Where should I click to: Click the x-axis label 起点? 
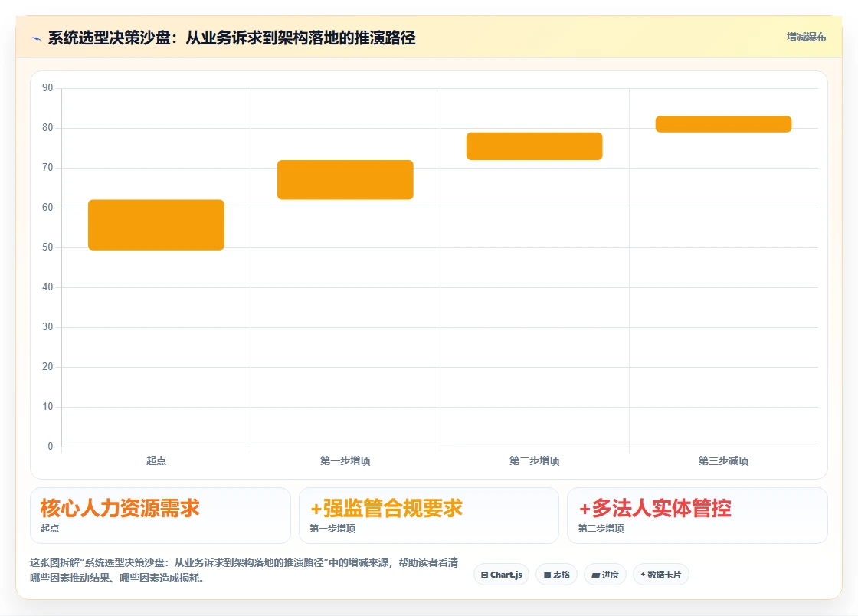(x=156, y=460)
